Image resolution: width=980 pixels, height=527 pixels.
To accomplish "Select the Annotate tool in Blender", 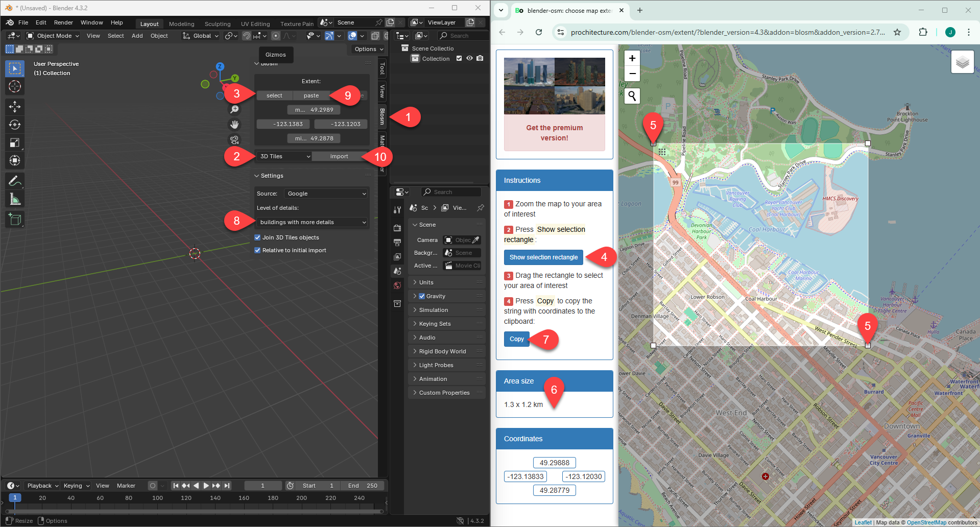I will point(15,181).
